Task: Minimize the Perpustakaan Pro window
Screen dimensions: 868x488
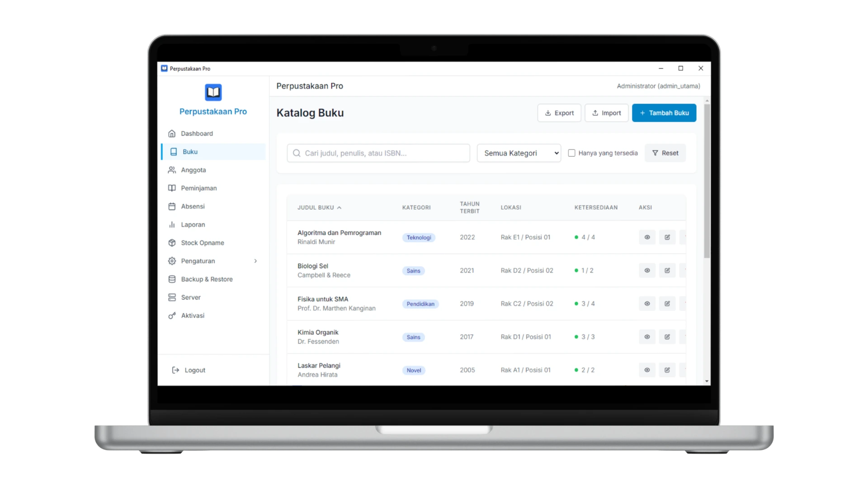Action: [x=661, y=68]
